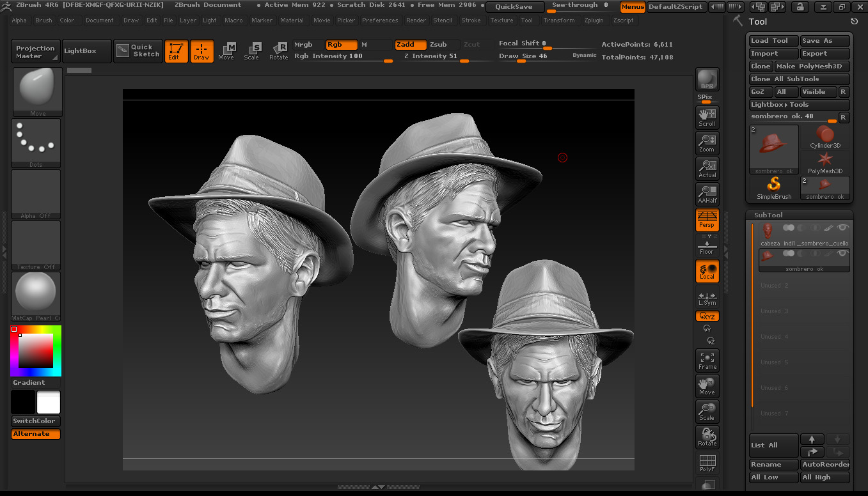Toggle Persp perspective mode
The height and width of the screenshot is (496, 868).
pos(707,219)
